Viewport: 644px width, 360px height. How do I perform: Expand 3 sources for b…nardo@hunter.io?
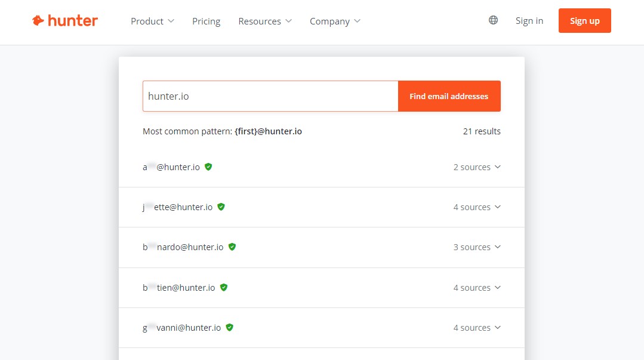(x=477, y=247)
